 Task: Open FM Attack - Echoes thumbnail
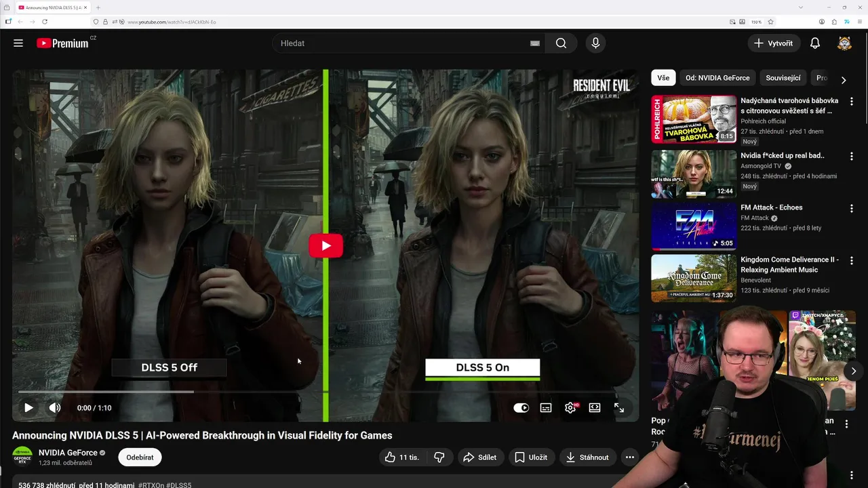click(694, 226)
